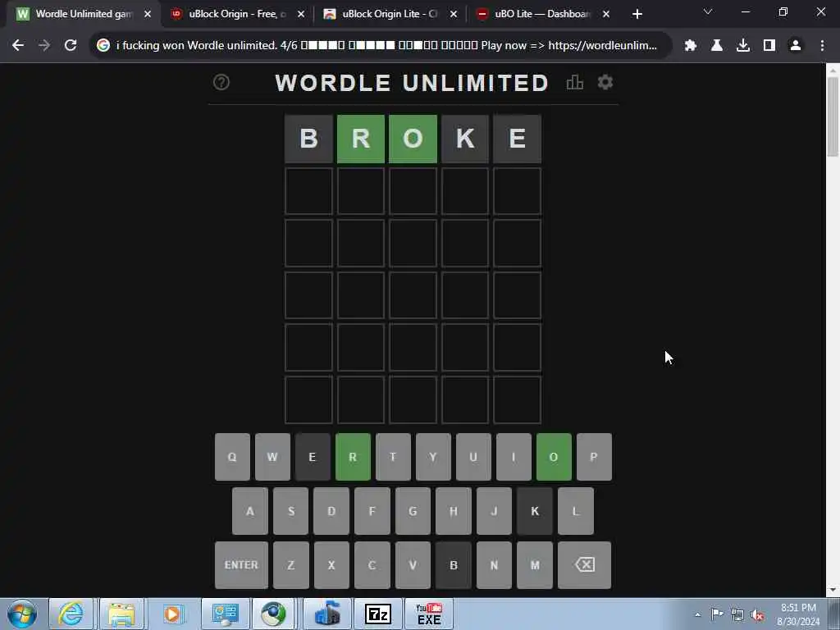Click the green R tile in first row
840x630 pixels.
point(361,139)
